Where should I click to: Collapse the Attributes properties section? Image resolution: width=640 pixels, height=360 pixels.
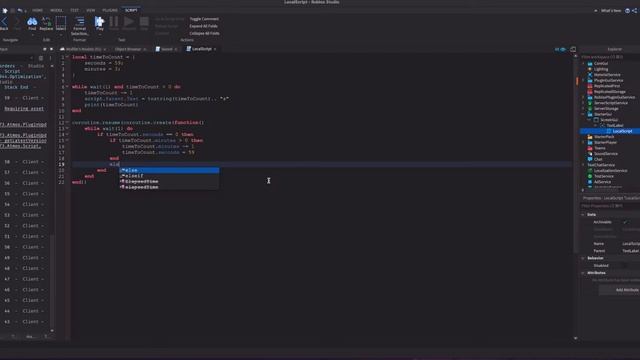pyautogui.click(x=583, y=273)
